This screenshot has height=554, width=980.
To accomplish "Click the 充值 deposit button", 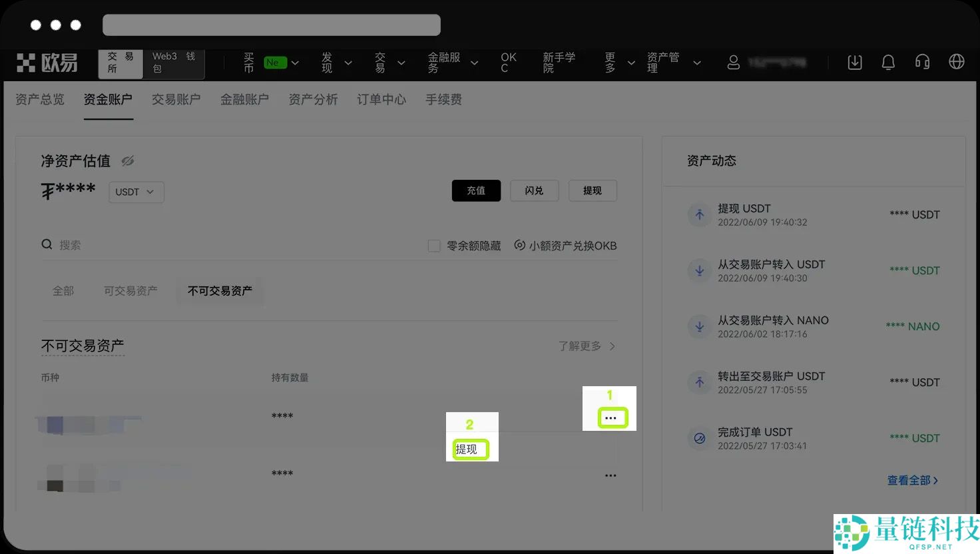I will click(476, 190).
